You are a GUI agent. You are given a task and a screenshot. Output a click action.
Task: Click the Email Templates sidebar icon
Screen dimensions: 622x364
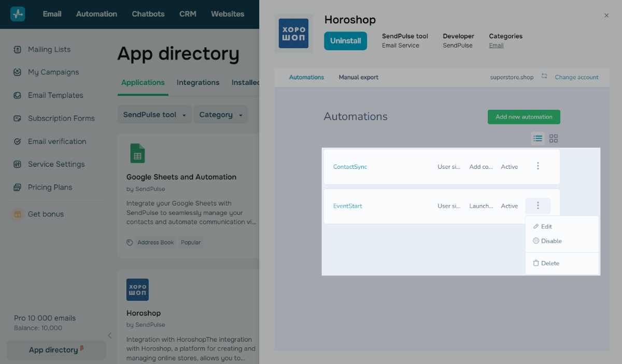[x=18, y=95]
